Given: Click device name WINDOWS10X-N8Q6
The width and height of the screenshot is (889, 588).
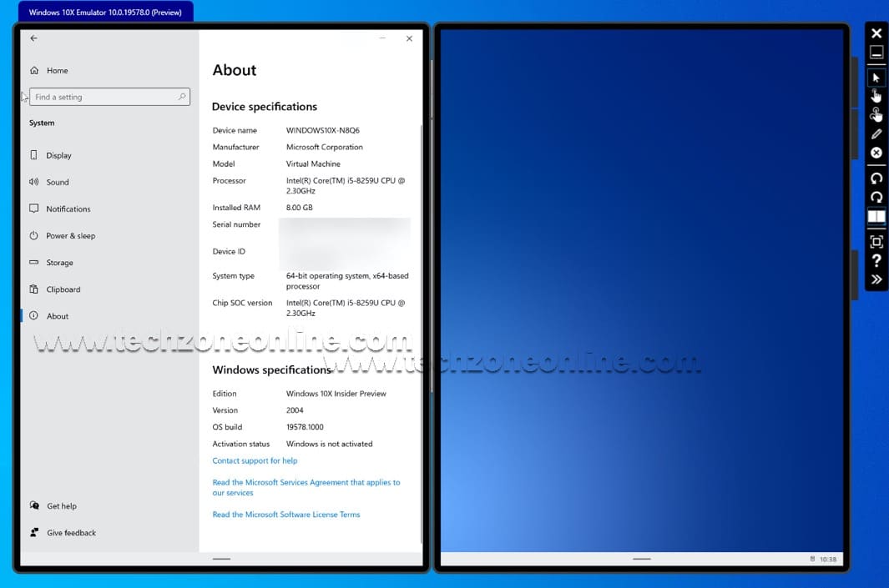Looking at the screenshot, I should pyautogui.click(x=322, y=130).
